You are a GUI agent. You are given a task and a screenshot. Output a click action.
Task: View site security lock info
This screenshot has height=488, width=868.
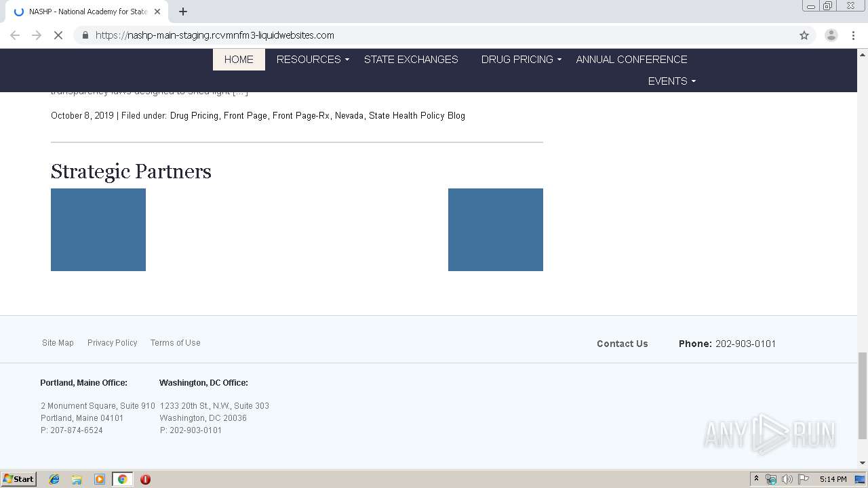click(85, 35)
